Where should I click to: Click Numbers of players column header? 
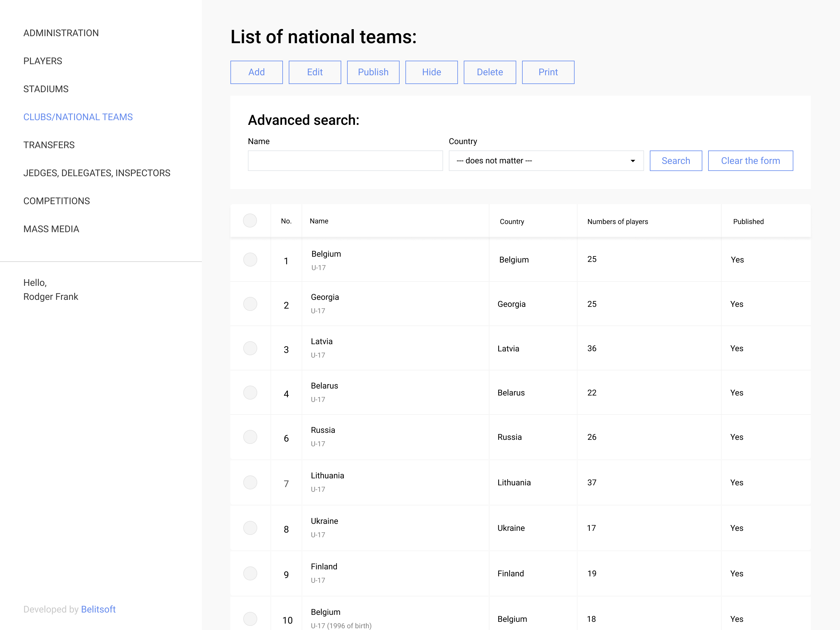(x=618, y=222)
